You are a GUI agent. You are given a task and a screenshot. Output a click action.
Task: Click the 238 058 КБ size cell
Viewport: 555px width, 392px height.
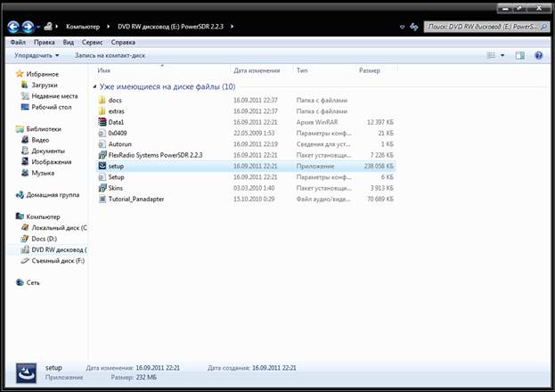pyautogui.click(x=379, y=166)
